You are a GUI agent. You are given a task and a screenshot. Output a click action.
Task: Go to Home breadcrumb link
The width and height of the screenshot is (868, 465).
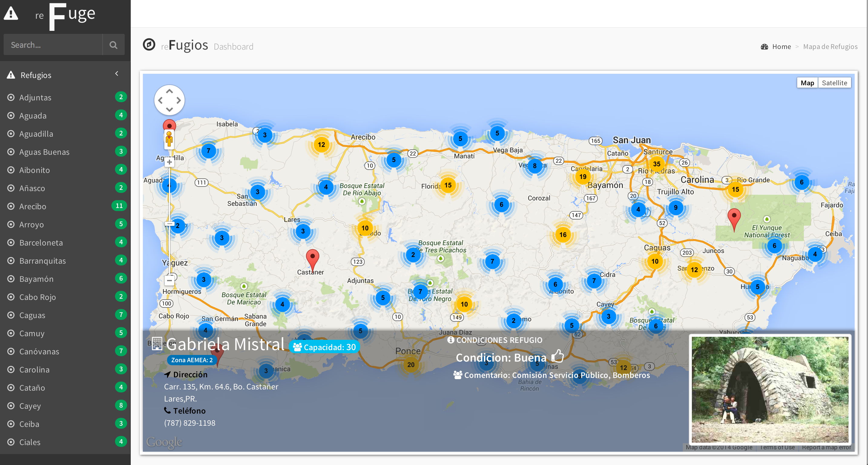click(781, 47)
